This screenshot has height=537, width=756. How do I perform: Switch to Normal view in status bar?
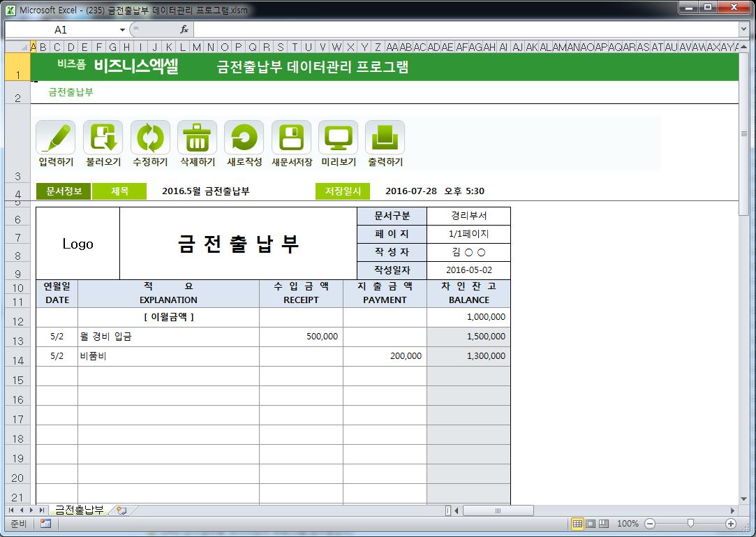click(x=577, y=524)
